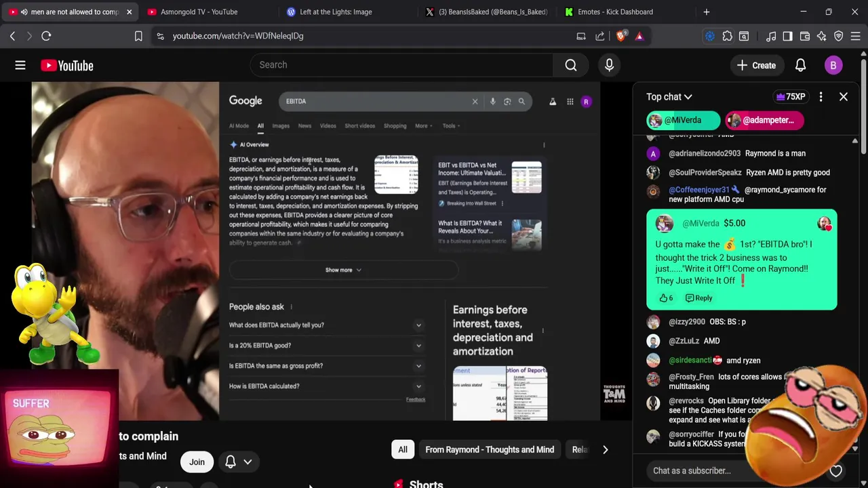Click the Shorts section heading
The image size is (868, 488).
coord(426,483)
